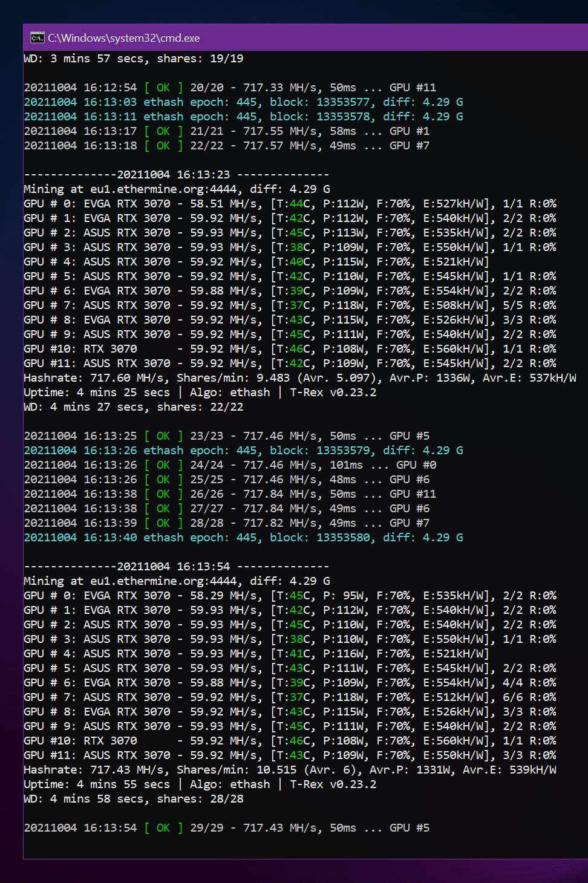The height and width of the screenshot is (883, 588).
Task: Click the 'Hashrate: 717.43 MH/s' summary line
Action: tap(290, 770)
